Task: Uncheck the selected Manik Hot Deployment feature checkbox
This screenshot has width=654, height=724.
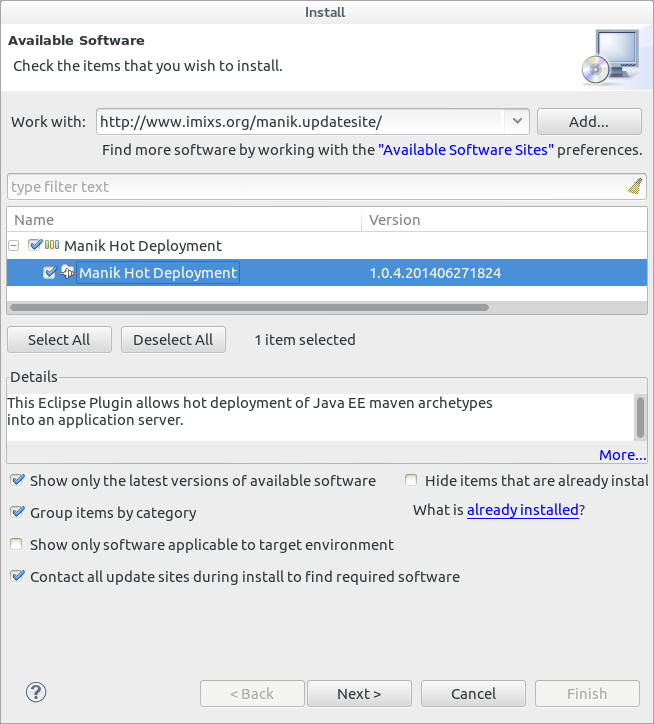Action: coord(49,272)
